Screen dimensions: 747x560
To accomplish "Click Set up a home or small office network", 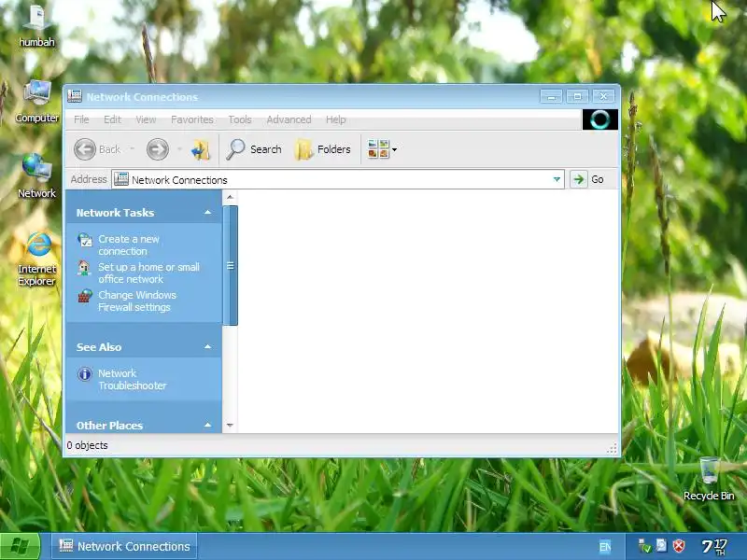I will [148, 273].
